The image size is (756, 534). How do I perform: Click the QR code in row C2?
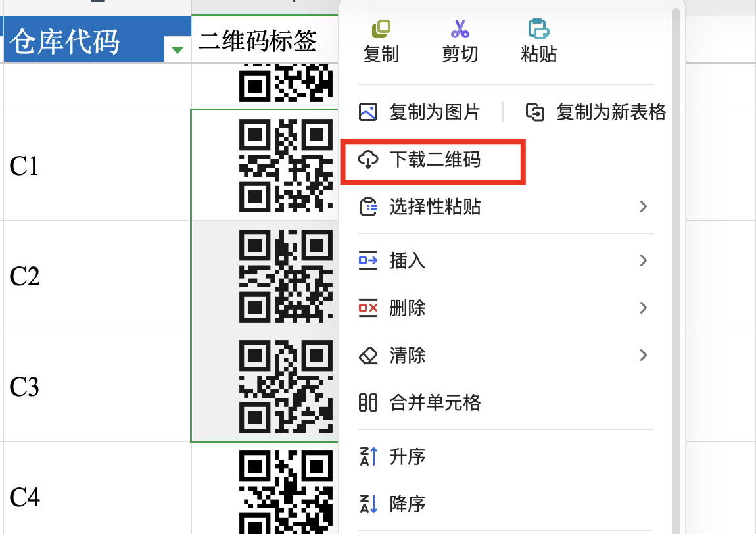point(286,276)
